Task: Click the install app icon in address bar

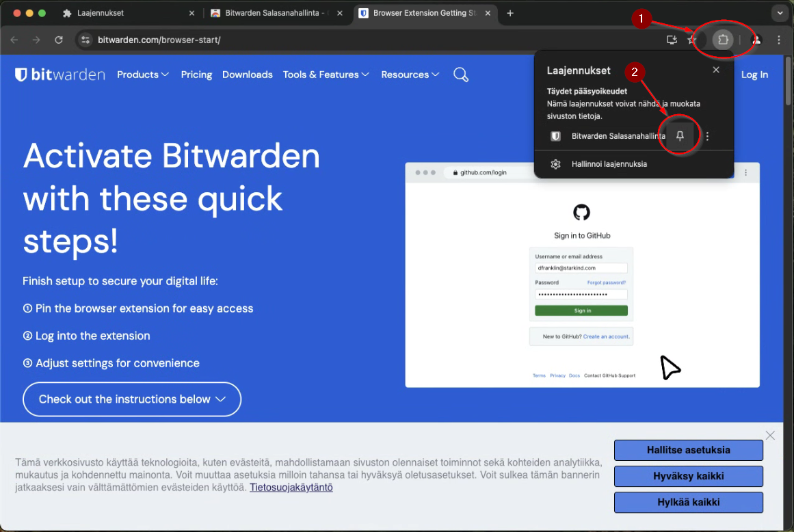Action: (x=672, y=40)
